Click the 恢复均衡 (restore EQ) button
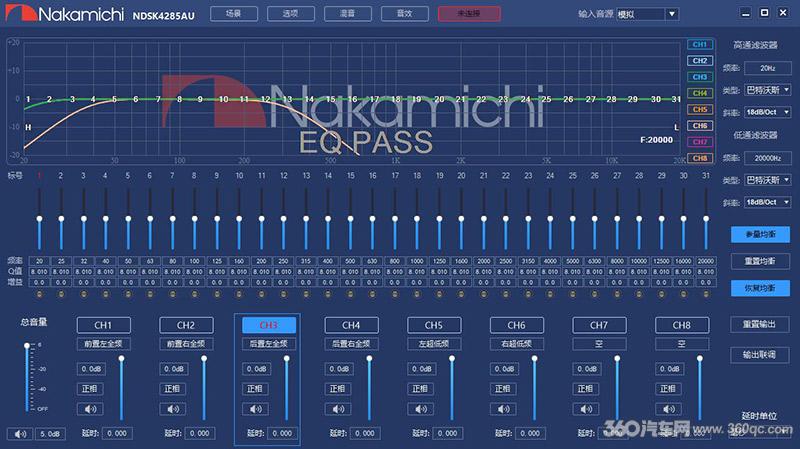800x449 pixels. tap(760, 288)
